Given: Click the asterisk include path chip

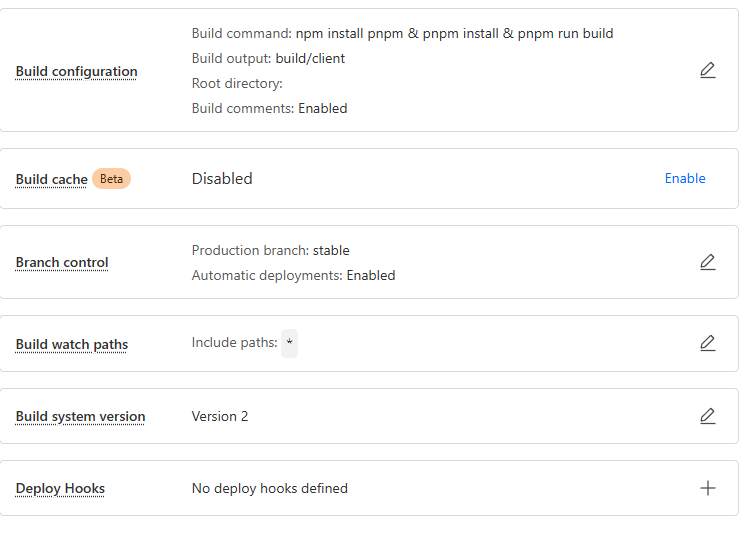Looking at the screenshot, I should pyautogui.click(x=289, y=343).
